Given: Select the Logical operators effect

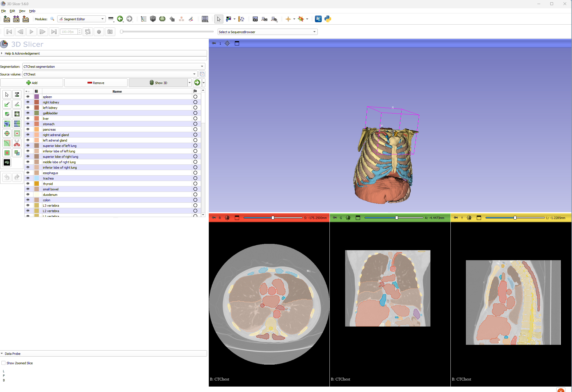Looking at the screenshot, I should click(x=17, y=153).
